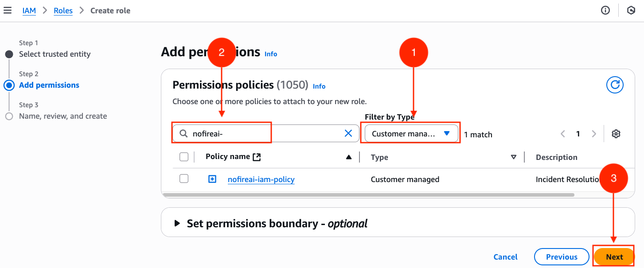Open the table preferences gear icon
The width and height of the screenshot is (644, 268).
click(616, 133)
